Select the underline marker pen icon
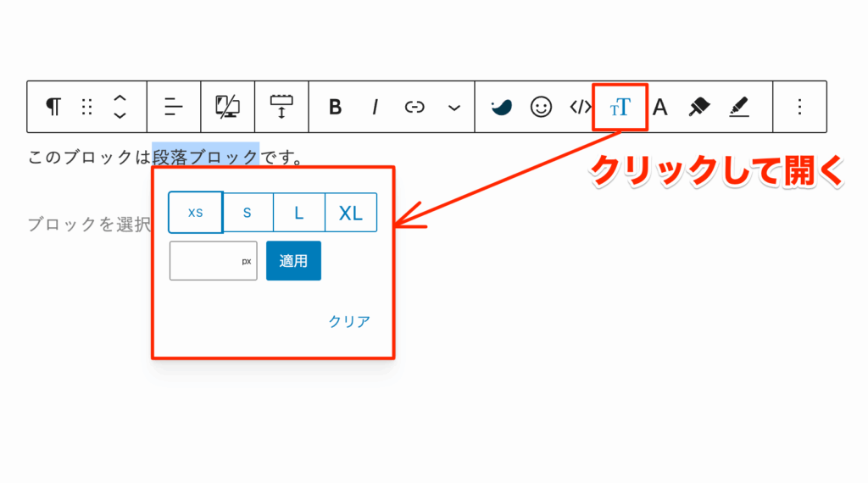The width and height of the screenshot is (868, 483). 739,107
